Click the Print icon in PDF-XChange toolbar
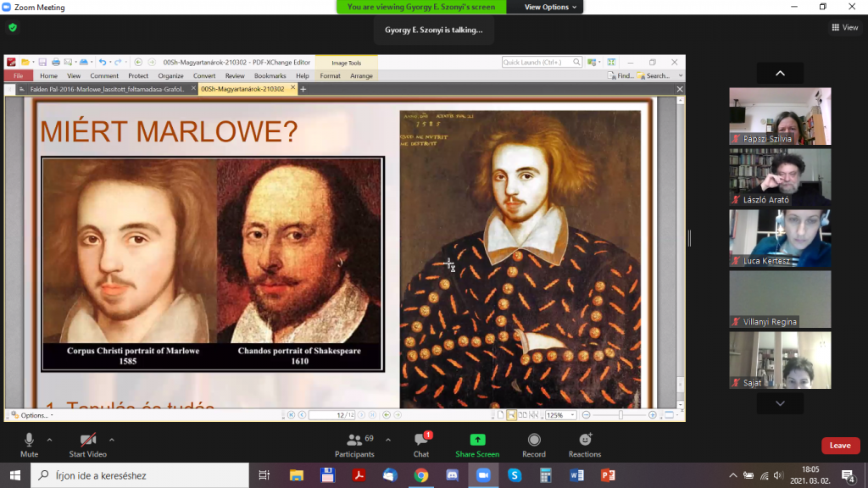Screen dimensions: 868x488 pos(55,63)
